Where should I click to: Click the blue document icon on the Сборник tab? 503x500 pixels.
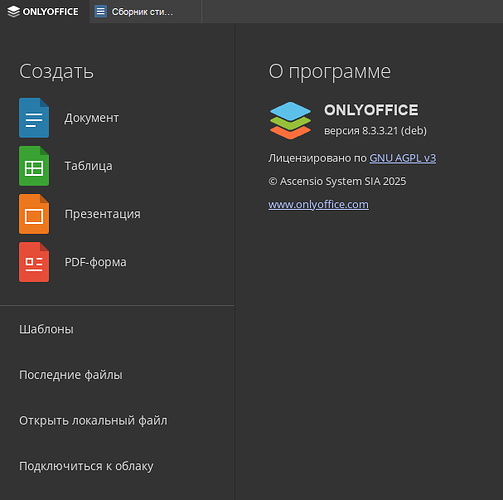[100, 11]
